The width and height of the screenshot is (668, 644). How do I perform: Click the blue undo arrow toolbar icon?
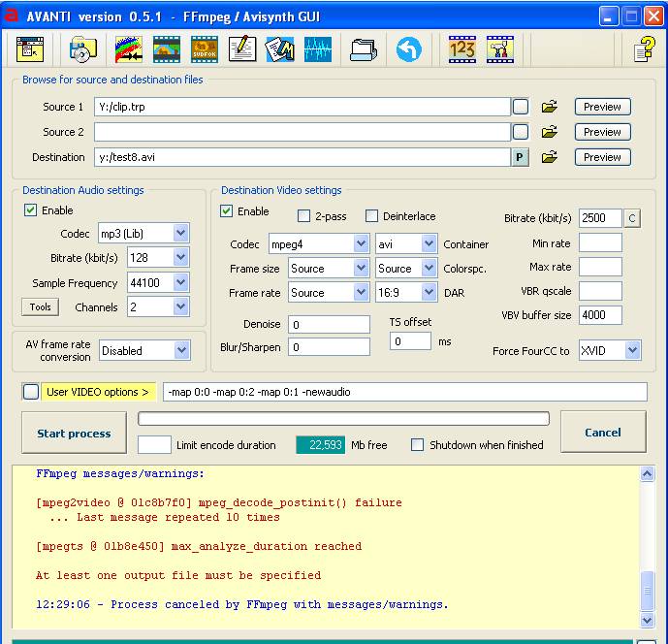[x=409, y=49]
